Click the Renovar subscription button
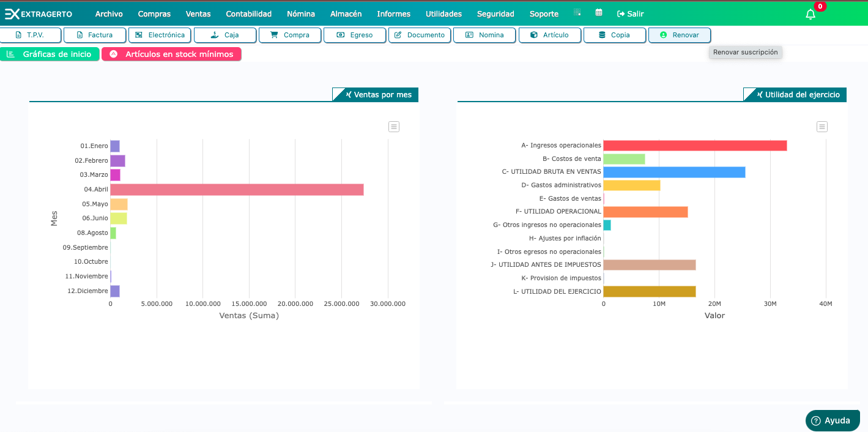Viewport: 868px width, 432px height. coord(679,35)
